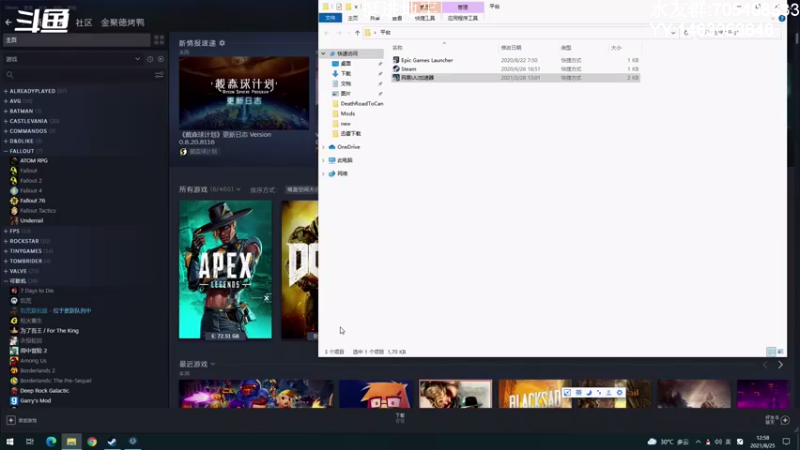The width and height of the screenshot is (800, 450).
Task: Open Chrome from taskbar
Action: 92,441
